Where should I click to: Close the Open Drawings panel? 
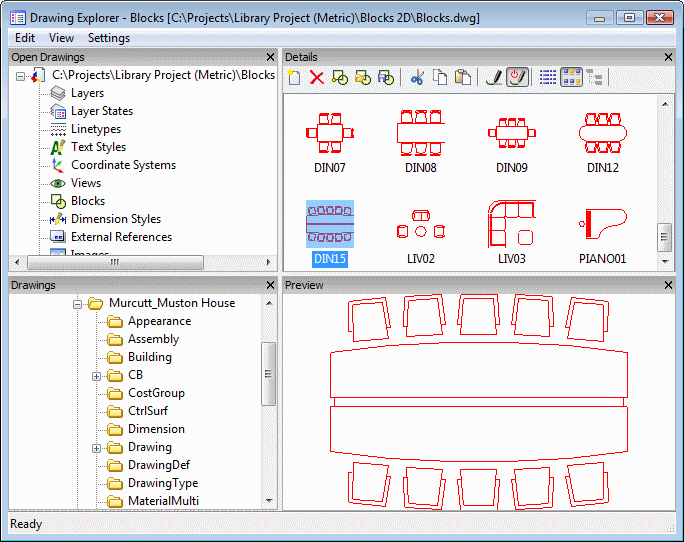[x=270, y=57]
